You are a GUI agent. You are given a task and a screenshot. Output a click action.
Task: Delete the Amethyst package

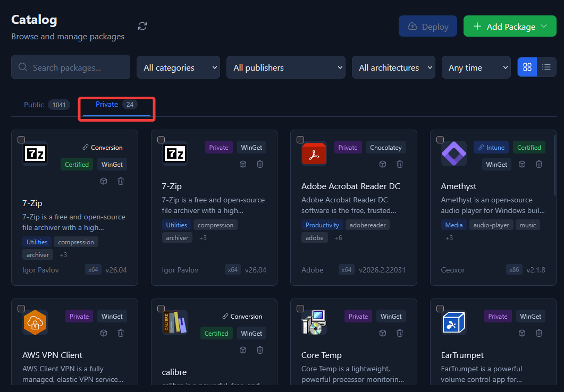coord(539,164)
